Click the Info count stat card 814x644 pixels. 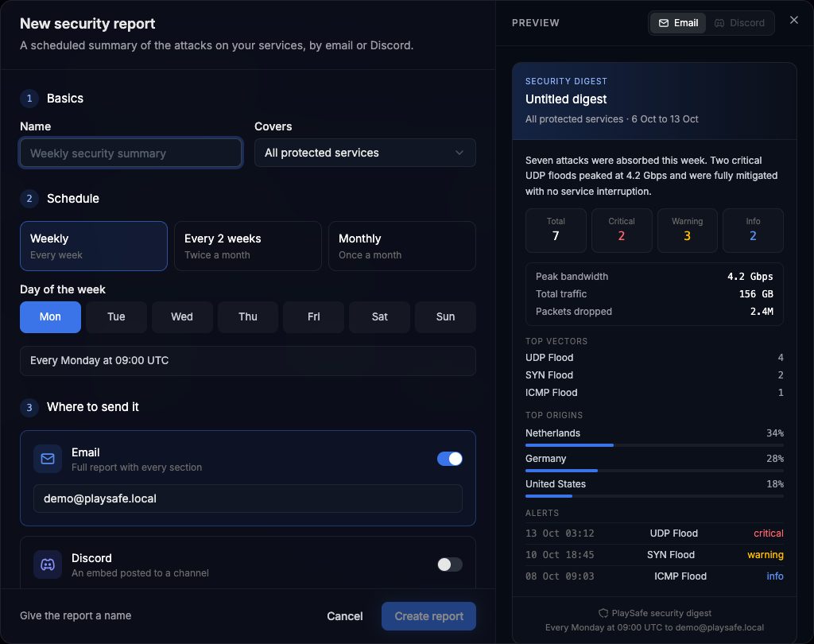[753, 231]
